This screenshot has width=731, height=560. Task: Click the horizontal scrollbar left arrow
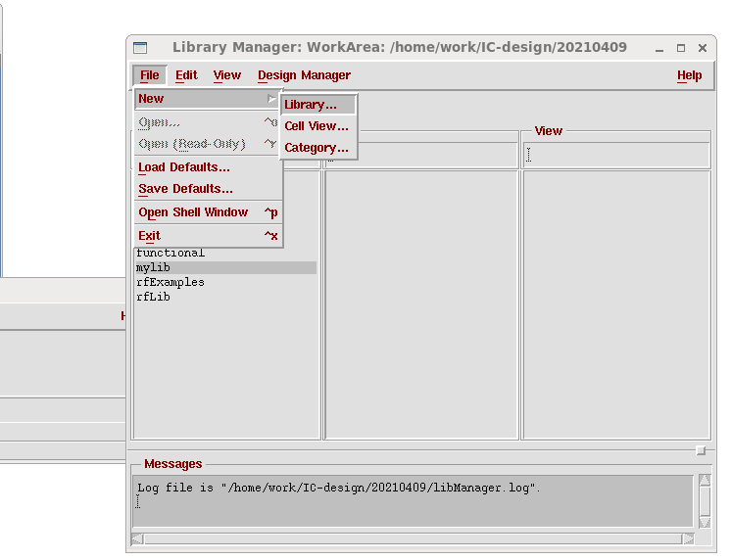coord(137,538)
